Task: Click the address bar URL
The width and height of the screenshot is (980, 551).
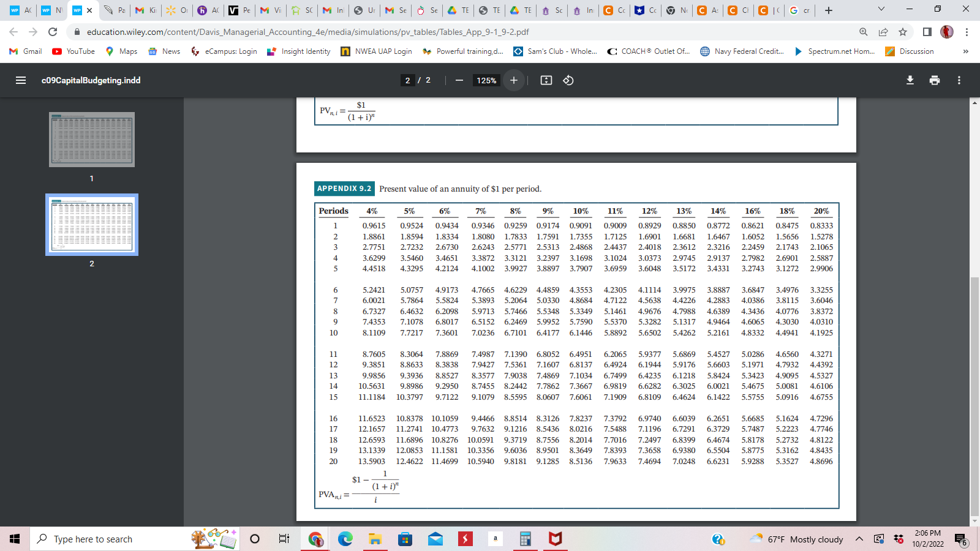Action: pos(307,32)
